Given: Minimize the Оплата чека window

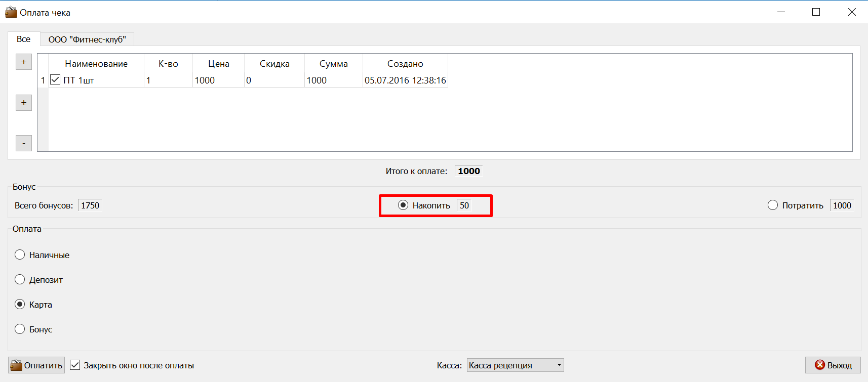Looking at the screenshot, I should 781,12.
